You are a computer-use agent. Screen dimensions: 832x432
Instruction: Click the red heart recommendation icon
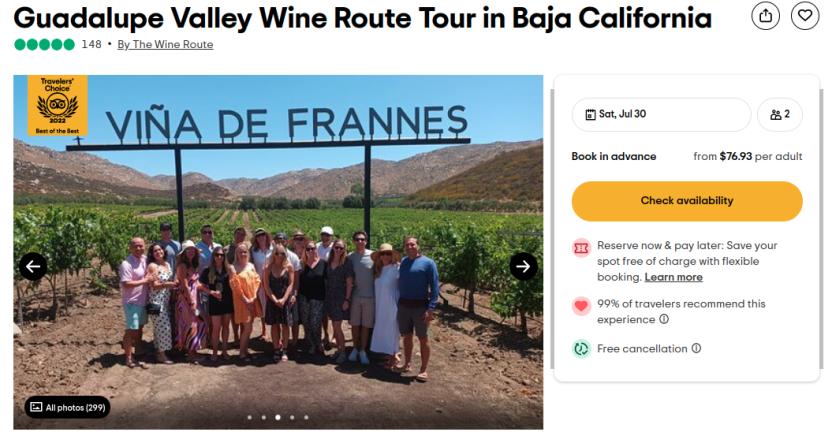(581, 306)
